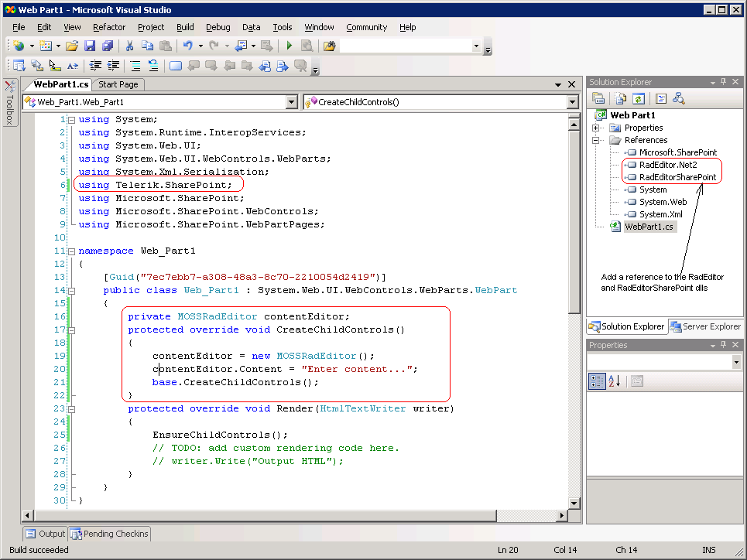Increase the line indent using the toolbar icon
Viewport: 747px width, 560px height.
tap(113, 66)
